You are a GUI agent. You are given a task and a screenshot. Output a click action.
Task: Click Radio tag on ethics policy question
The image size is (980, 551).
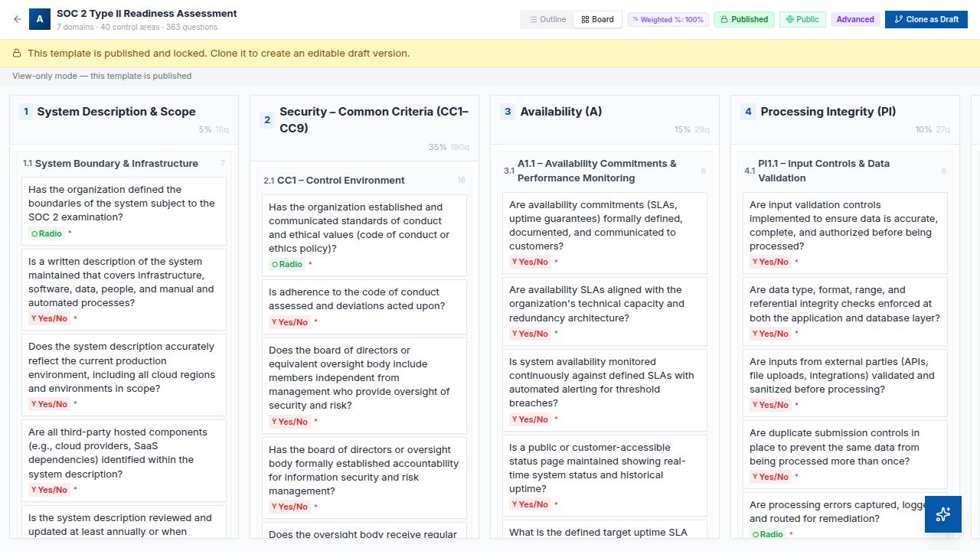(x=287, y=264)
